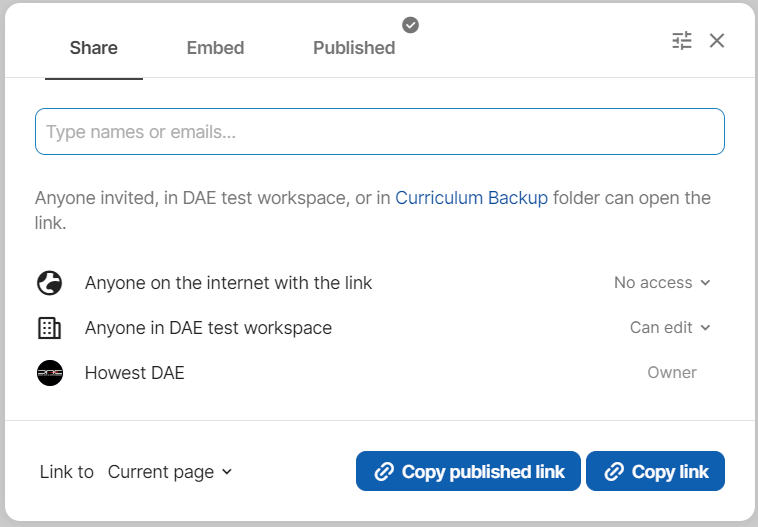Switch to the Share tab
758x527 pixels.
(x=93, y=48)
